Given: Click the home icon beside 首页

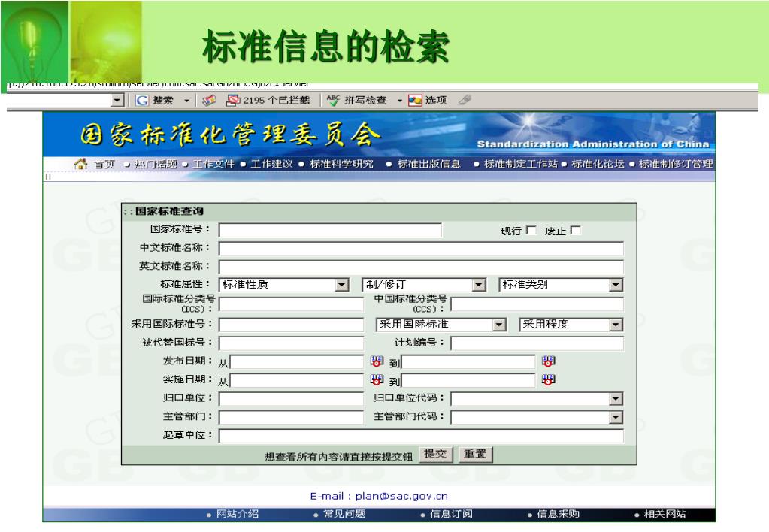Looking at the screenshot, I should [80, 164].
